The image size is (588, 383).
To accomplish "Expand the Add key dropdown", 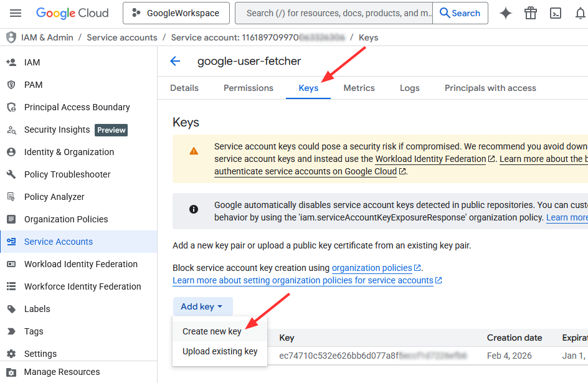I will (202, 306).
